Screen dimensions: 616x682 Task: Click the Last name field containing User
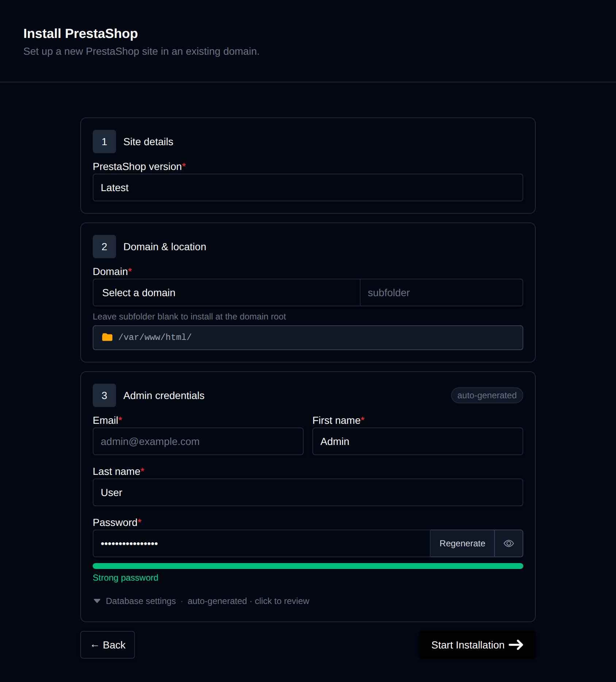click(x=308, y=492)
